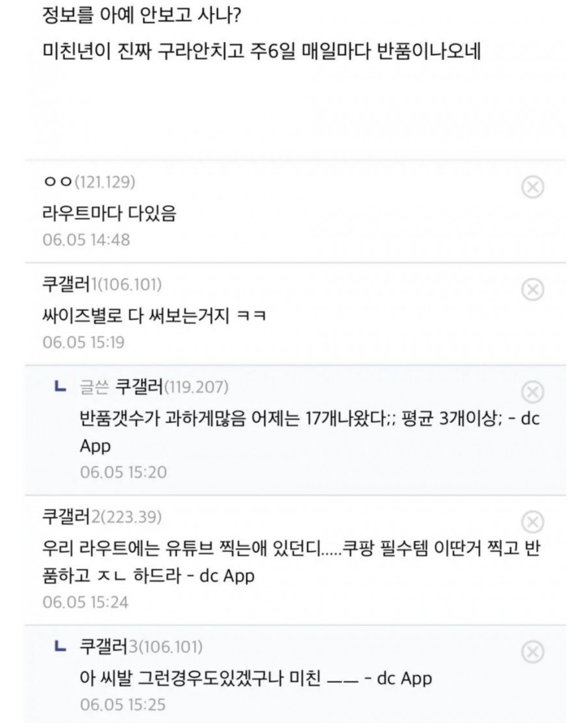This screenshot has width=588, height=723.
Task: Click timestamp 06.05 15:24
Action: [x=85, y=602]
